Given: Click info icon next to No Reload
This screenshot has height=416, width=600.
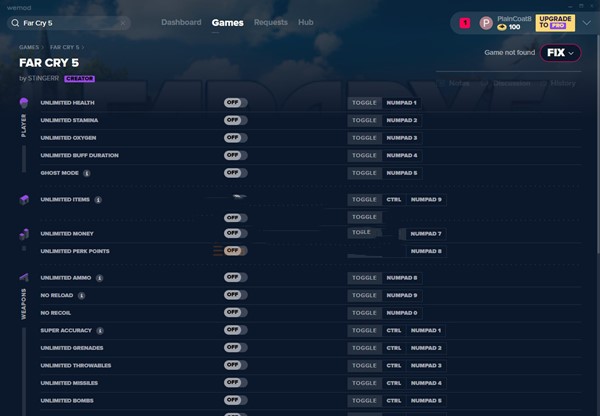Looking at the screenshot, I should (82, 296).
